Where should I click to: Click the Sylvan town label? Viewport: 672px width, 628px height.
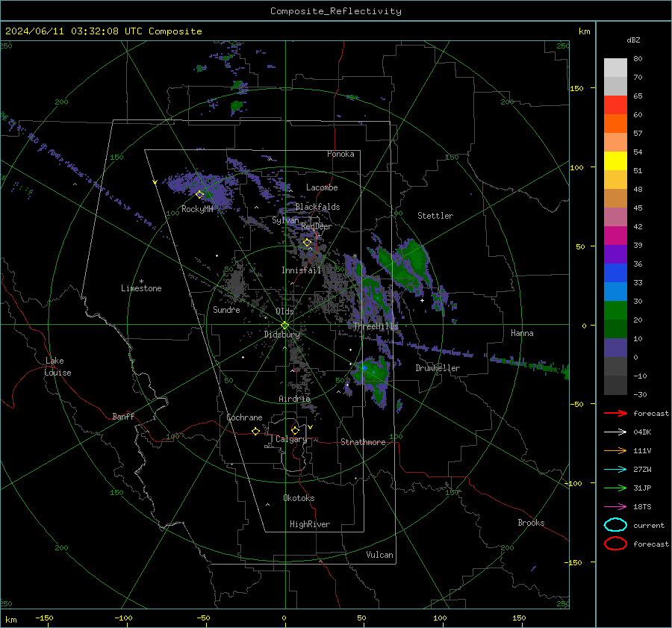(x=285, y=220)
